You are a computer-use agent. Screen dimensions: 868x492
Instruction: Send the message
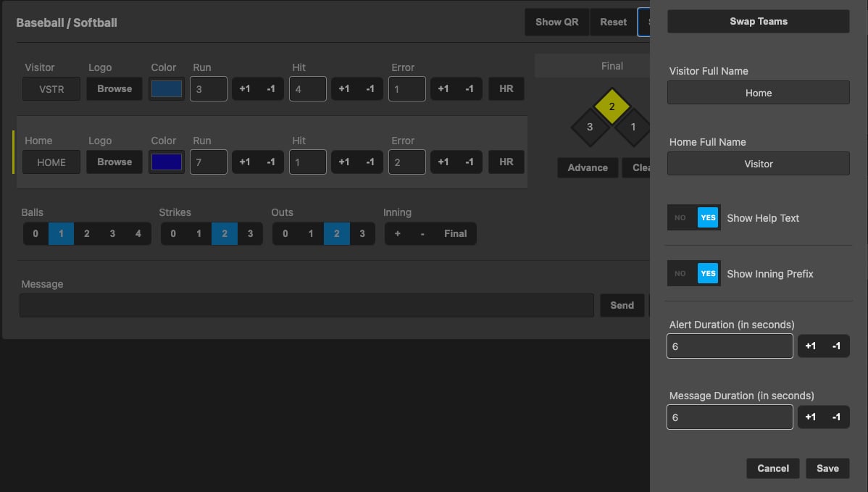[622, 306]
